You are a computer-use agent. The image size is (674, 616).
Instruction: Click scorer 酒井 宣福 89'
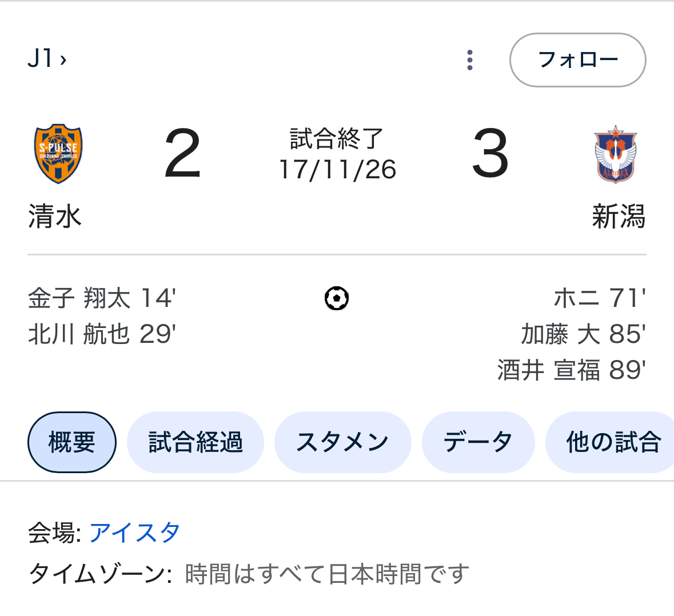(572, 370)
